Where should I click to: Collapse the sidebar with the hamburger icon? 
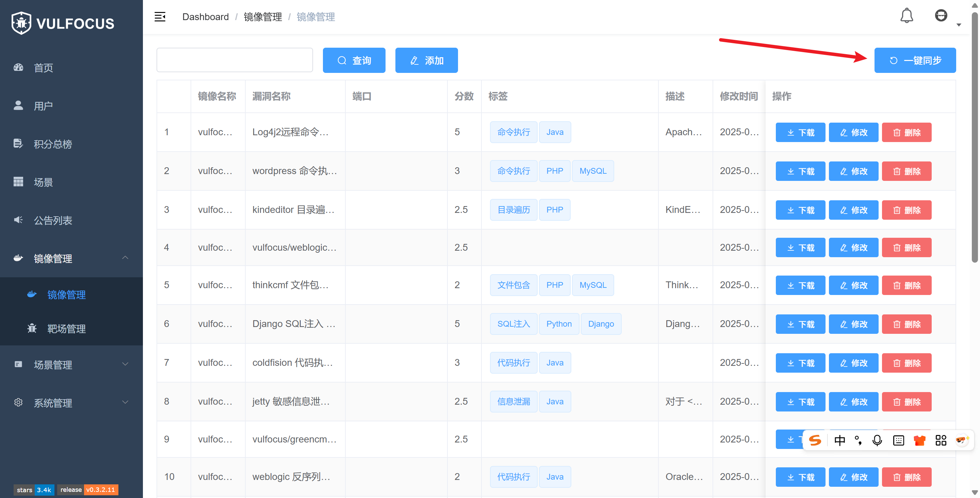coord(160,17)
